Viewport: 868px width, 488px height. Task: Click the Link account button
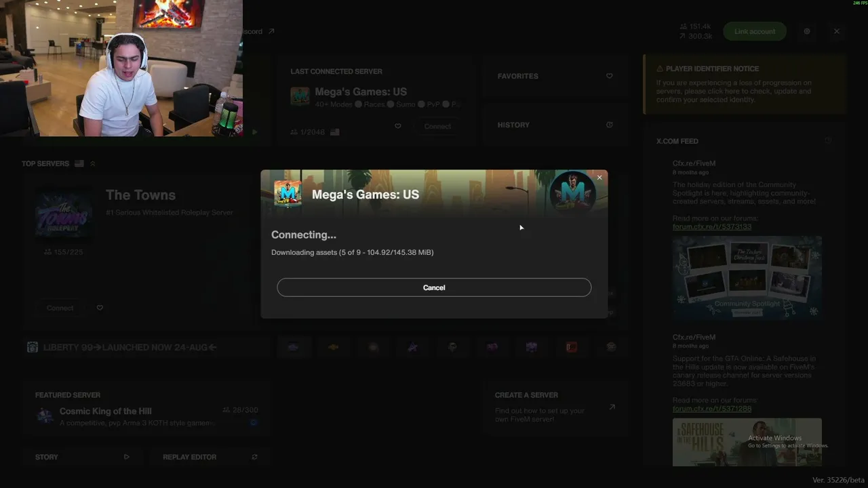755,31
